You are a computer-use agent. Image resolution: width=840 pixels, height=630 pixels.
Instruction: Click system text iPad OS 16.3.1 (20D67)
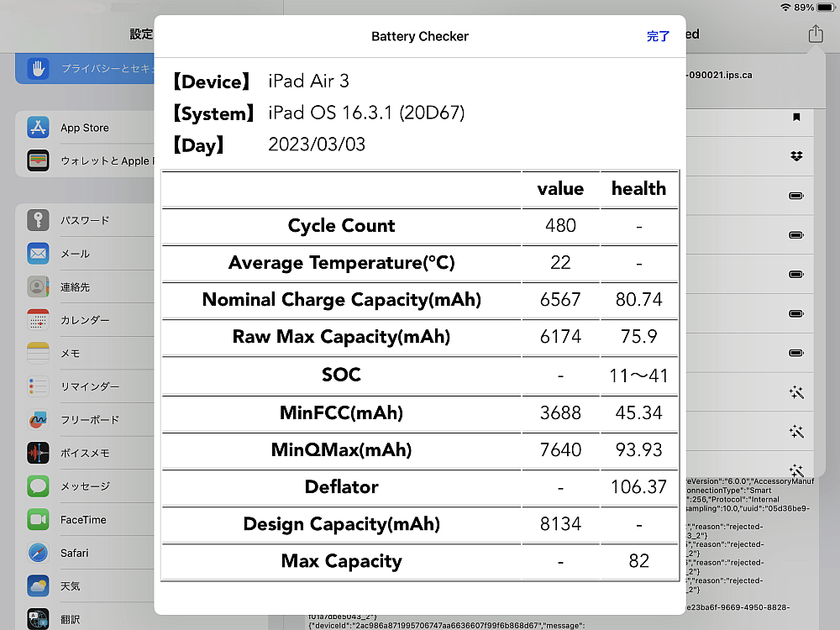pos(366,113)
